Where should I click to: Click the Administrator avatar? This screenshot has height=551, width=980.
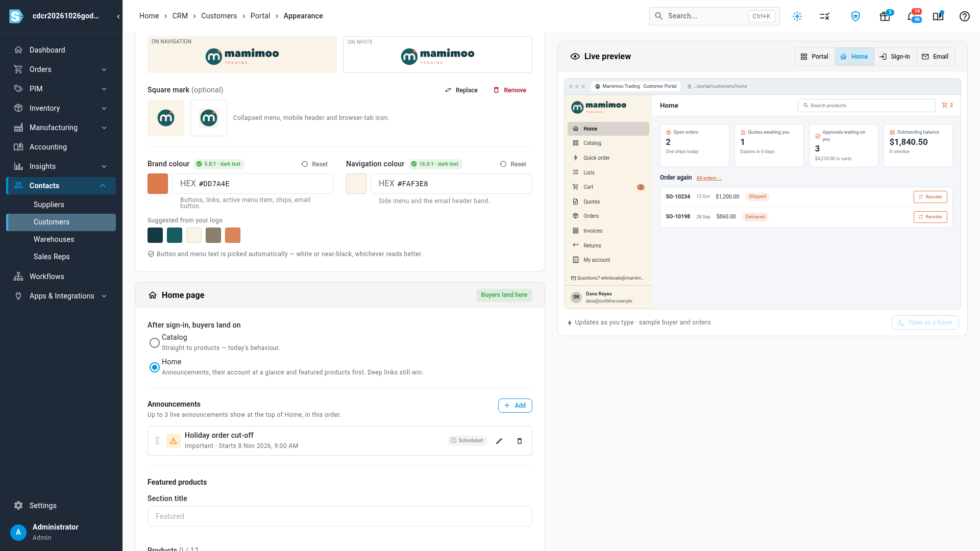click(18, 532)
